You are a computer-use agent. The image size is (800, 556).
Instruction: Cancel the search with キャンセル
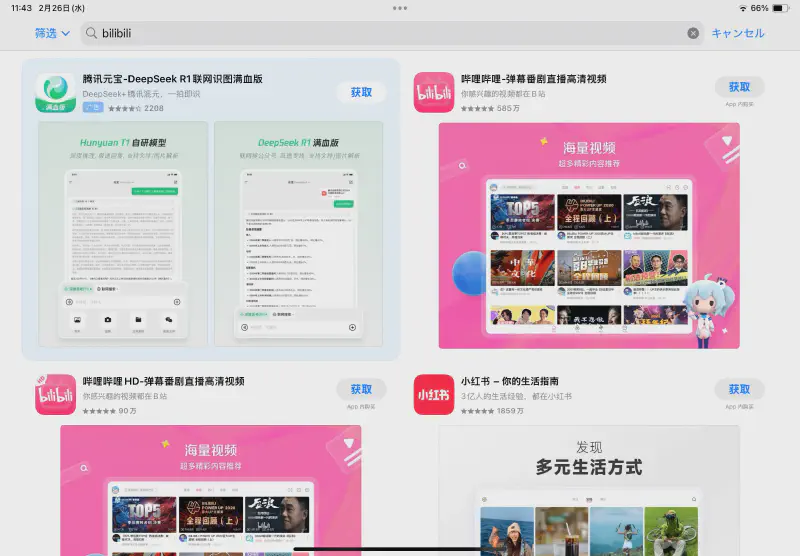[x=738, y=33]
